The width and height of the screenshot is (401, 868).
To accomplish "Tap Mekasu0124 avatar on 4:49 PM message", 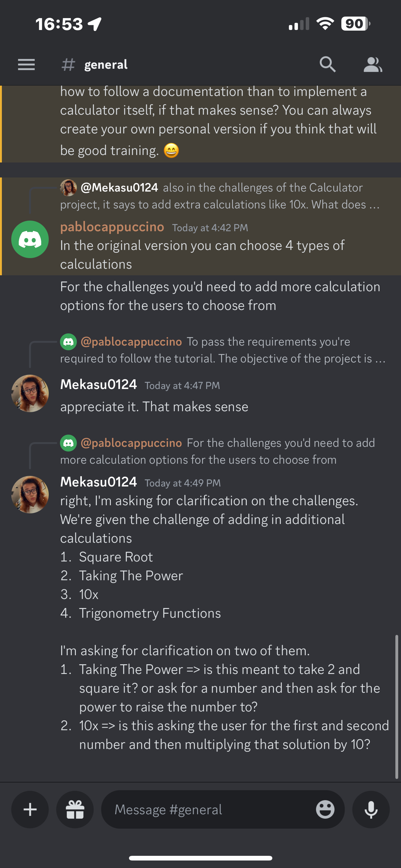I will tap(30, 494).
